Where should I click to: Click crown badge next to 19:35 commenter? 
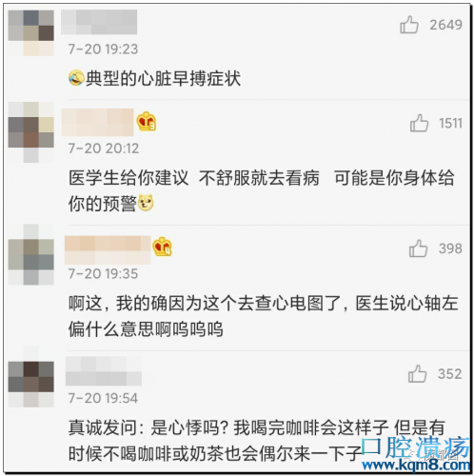pyautogui.click(x=162, y=247)
